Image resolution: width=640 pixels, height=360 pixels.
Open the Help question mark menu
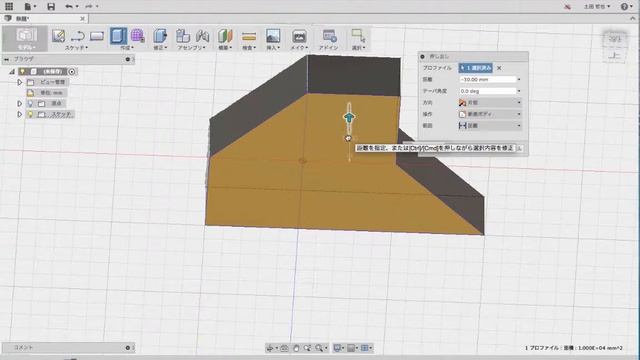tap(624, 6)
